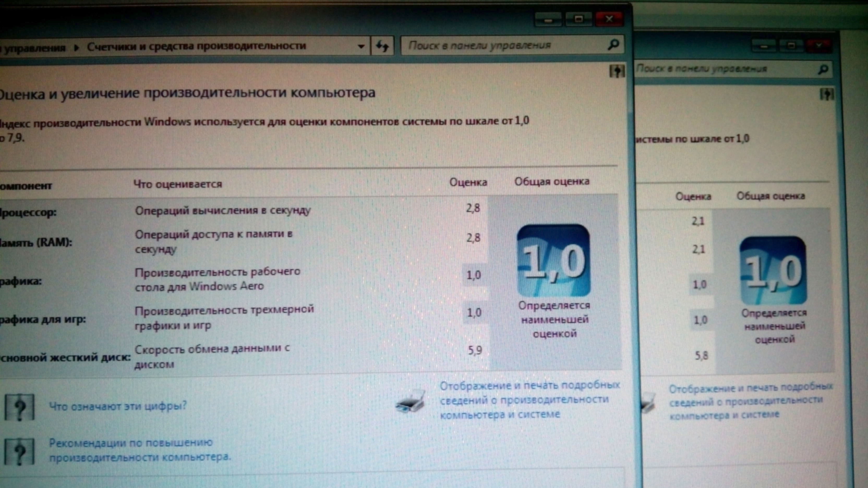Close the front window with red X
This screenshot has height=488, width=868.
pyautogui.click(x=609, y=19)
